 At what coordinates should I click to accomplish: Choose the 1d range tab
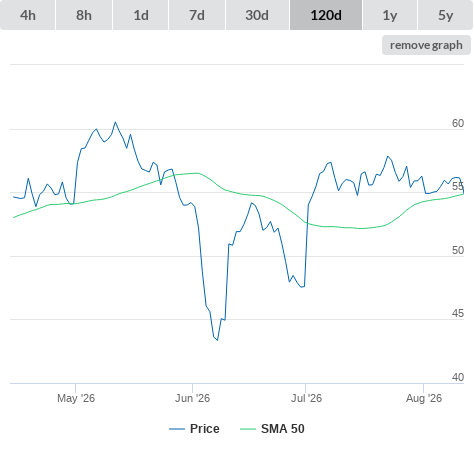click(141, 15)
